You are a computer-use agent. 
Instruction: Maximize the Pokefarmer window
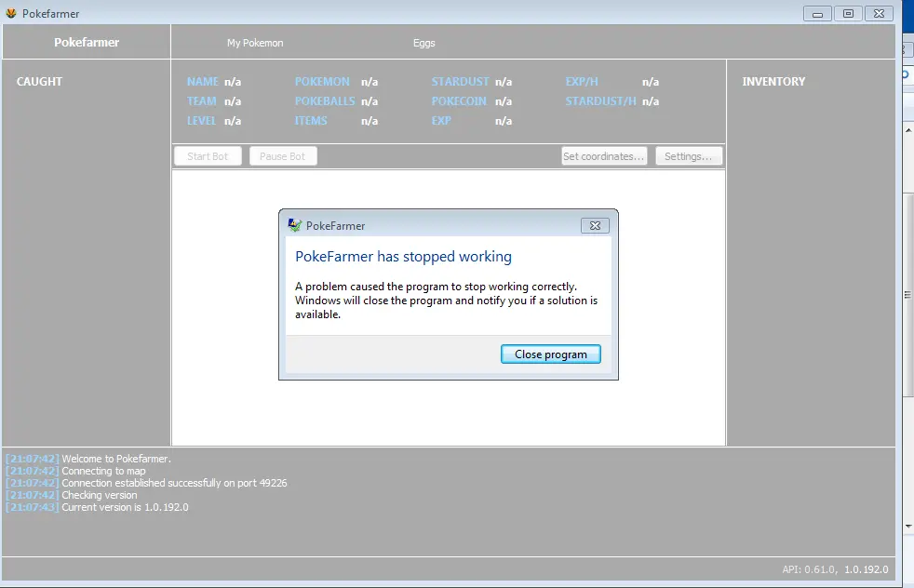(848, 13)
